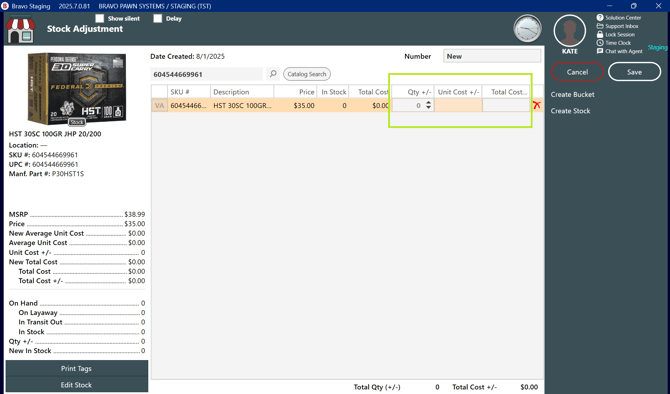Viewport: 670px width, 394px height.
Task: Click Edit Stock button
Action: click(76, 385)
